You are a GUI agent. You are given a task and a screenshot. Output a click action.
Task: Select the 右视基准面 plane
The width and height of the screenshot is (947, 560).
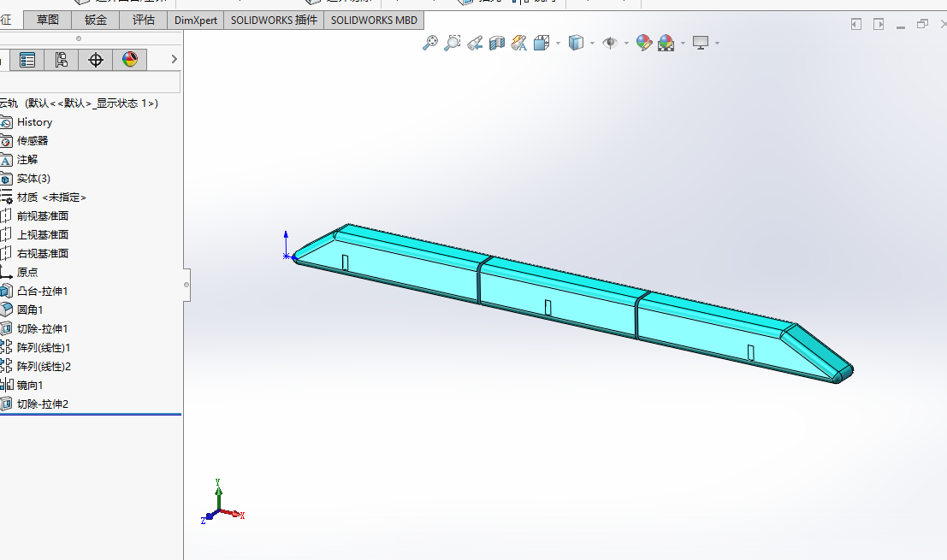click(x=42, y=253)
